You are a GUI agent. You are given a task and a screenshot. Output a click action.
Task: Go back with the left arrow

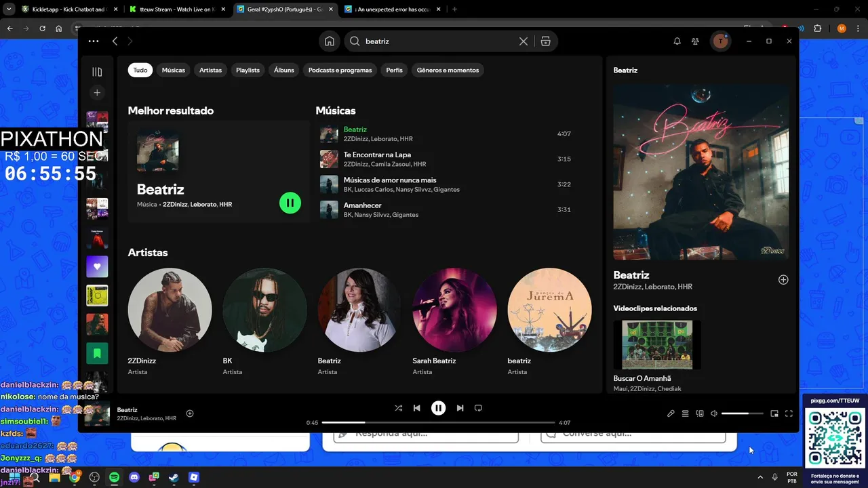115,41
